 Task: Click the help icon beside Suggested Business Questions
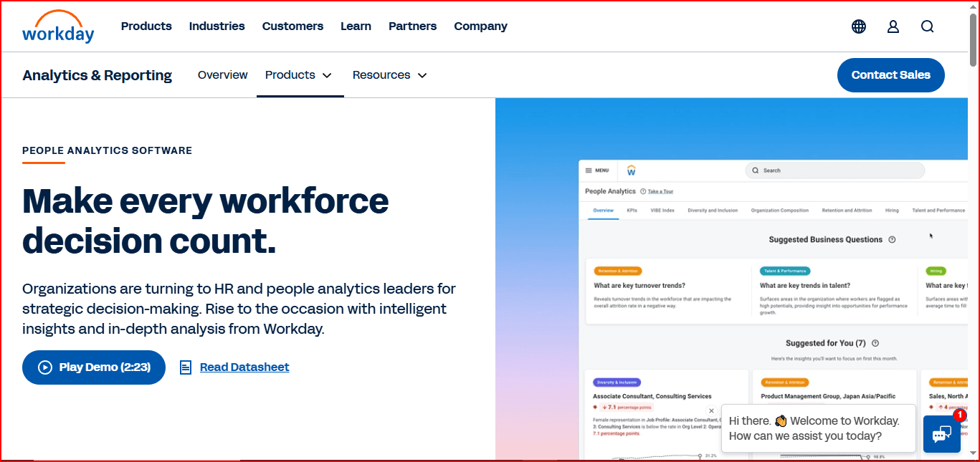pos(892,240)
